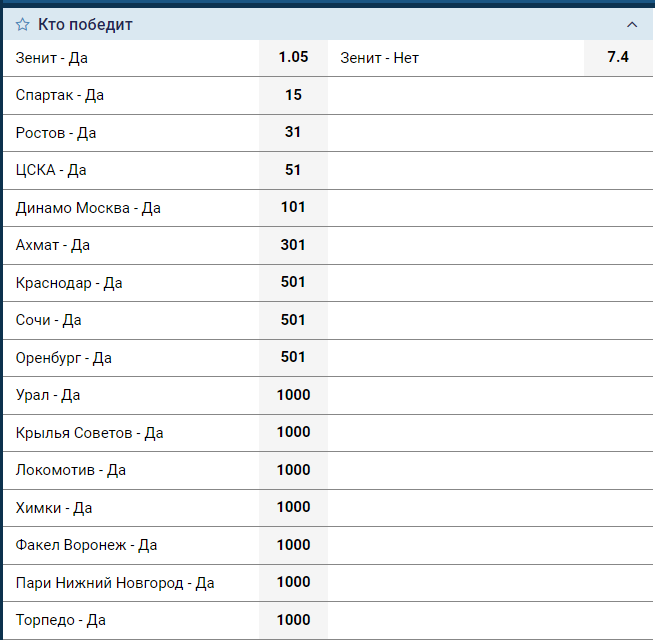Click Крылья Советов odds 1000
Image resolution: width=655 pixels, height=640 pixels.
[x=293, y=433]
